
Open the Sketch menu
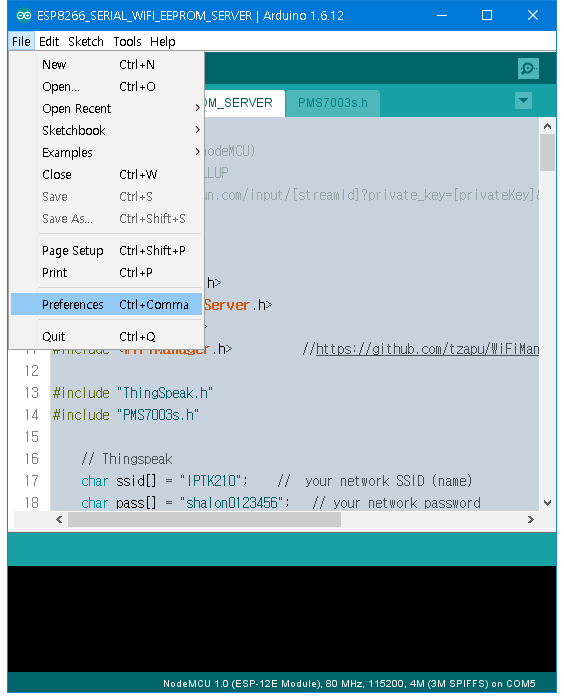(86, 42)
